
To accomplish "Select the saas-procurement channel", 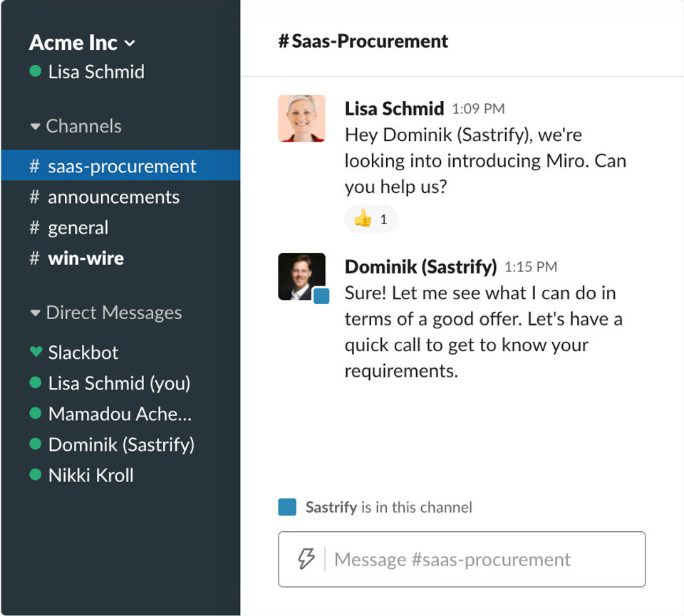I will [x=121, y=167].
